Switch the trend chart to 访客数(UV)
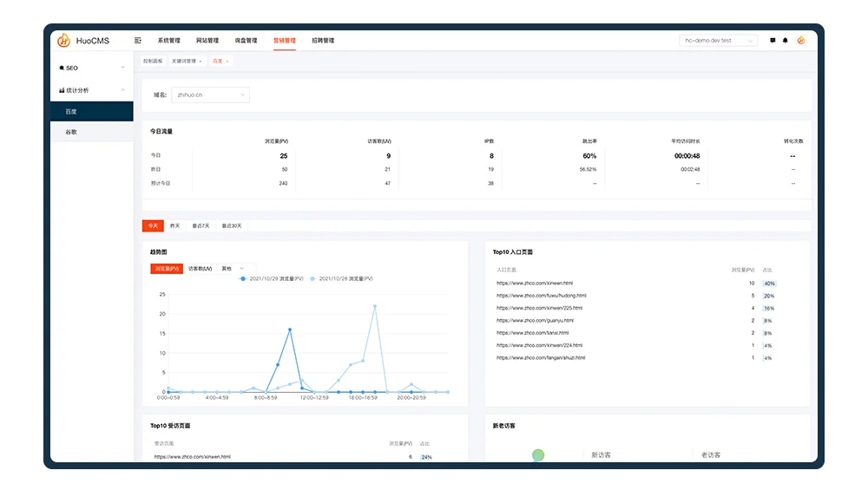The height and width of the screenshot is (490, 868). point(200,269)
